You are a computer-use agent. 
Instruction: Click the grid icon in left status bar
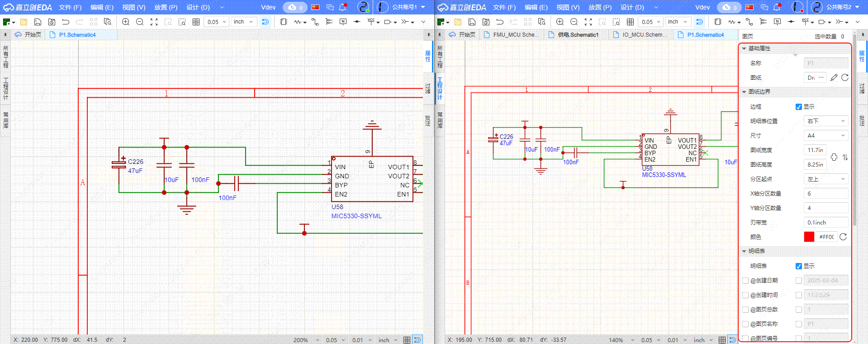(407, 340)
